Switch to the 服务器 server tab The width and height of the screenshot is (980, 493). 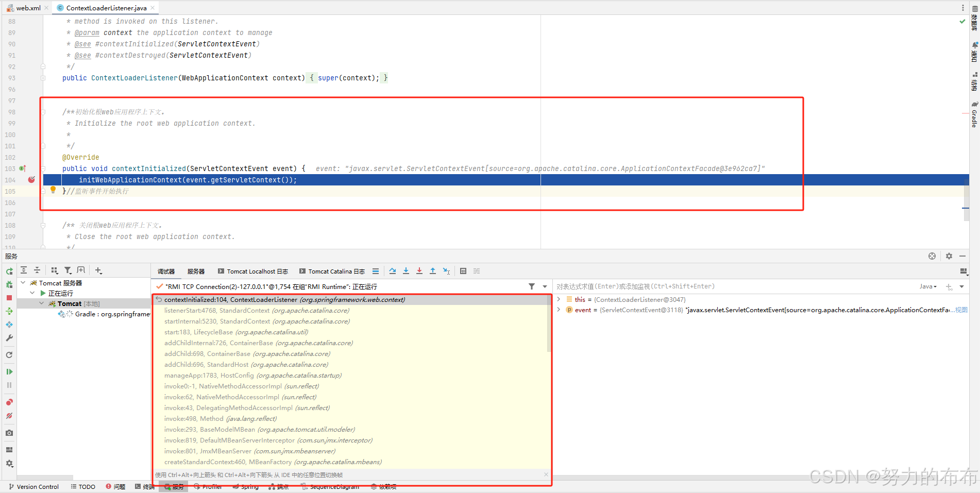click(x=196, y=271)
